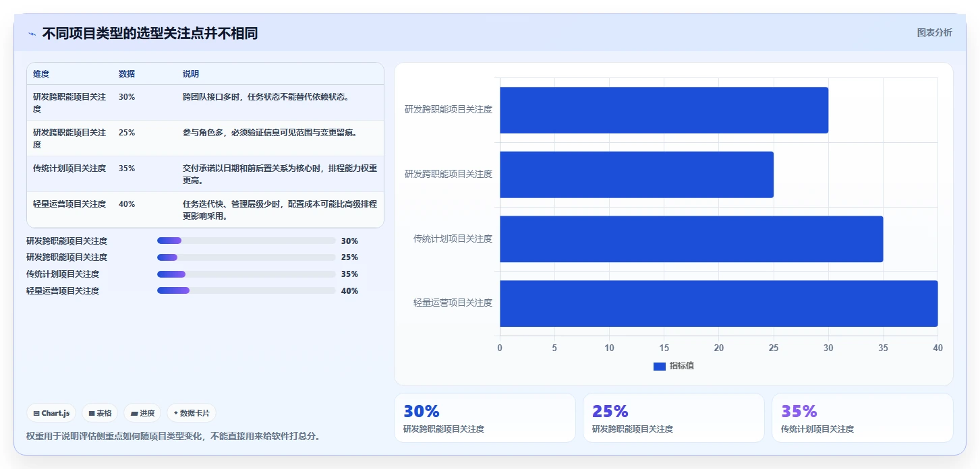980x469 pixels.
Task: Click the chart y-axis label 轻量运营项目关注度
Action: click(x=453, y=303)
